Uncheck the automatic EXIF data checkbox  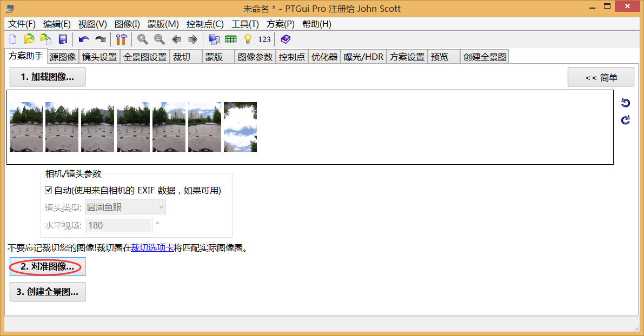[x=49, y=190]
